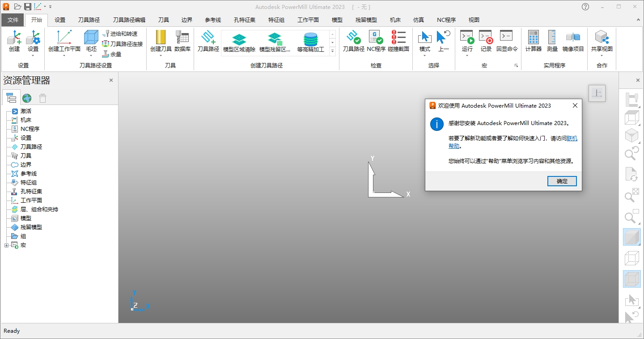Switch to 机床 ribbon tab

coord(395,20)
